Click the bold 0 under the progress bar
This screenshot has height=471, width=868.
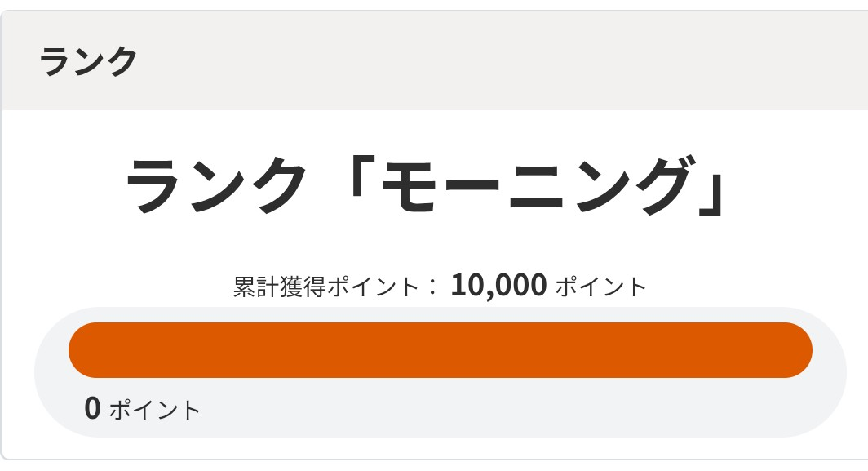pyautogui.click(x=92, y=408)
